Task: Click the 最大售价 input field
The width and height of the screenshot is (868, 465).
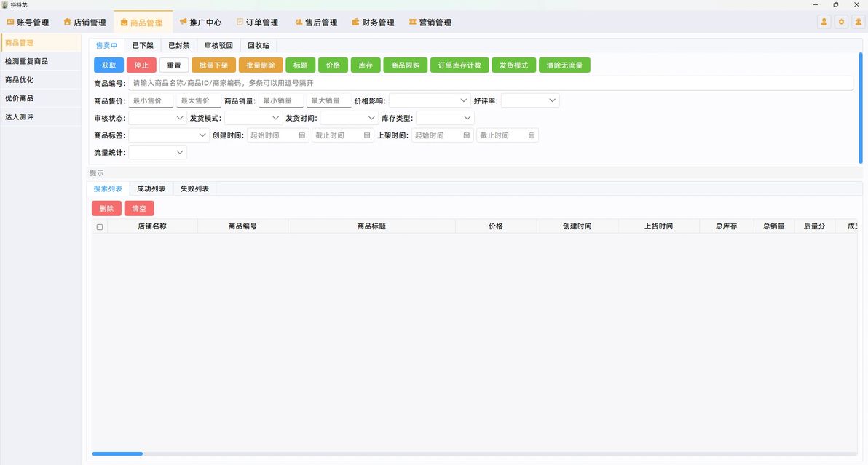Action: click(199, 100)
